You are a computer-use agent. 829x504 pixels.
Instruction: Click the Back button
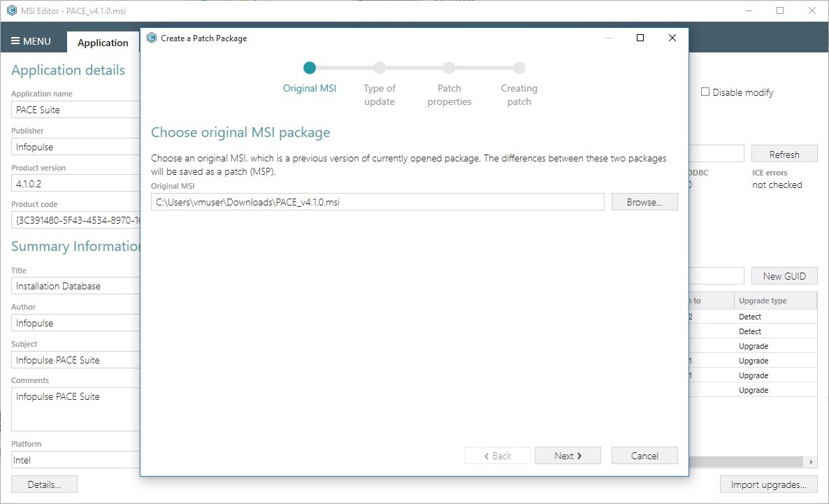pos(498,456)
